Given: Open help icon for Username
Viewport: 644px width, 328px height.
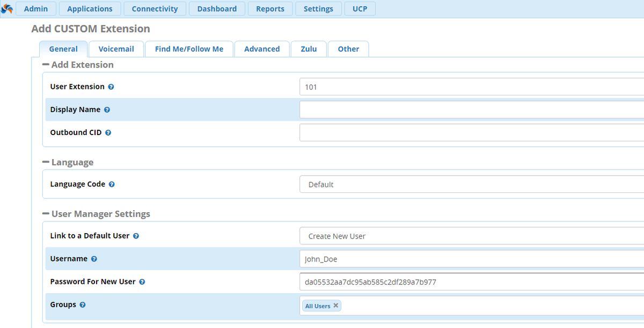Looking at the screenshot, I should tap(94, 259).
